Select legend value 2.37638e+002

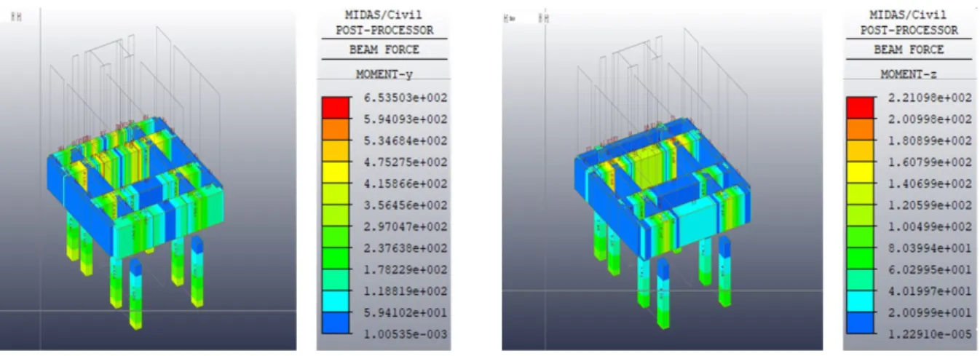click(406, 248)
